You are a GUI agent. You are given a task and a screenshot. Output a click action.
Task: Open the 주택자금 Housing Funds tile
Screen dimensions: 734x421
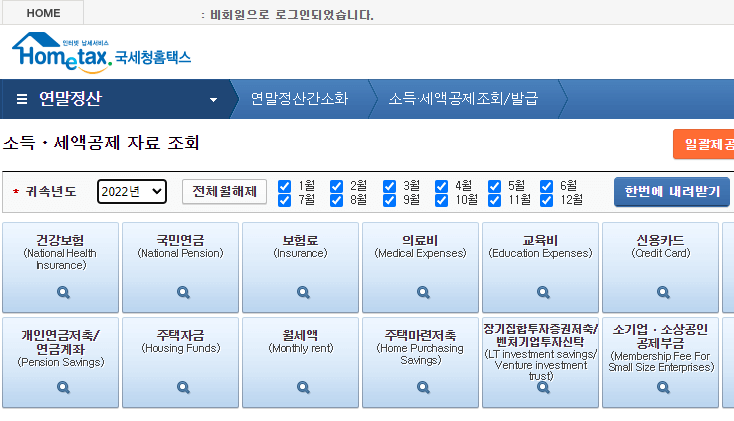tap(180, 362)
